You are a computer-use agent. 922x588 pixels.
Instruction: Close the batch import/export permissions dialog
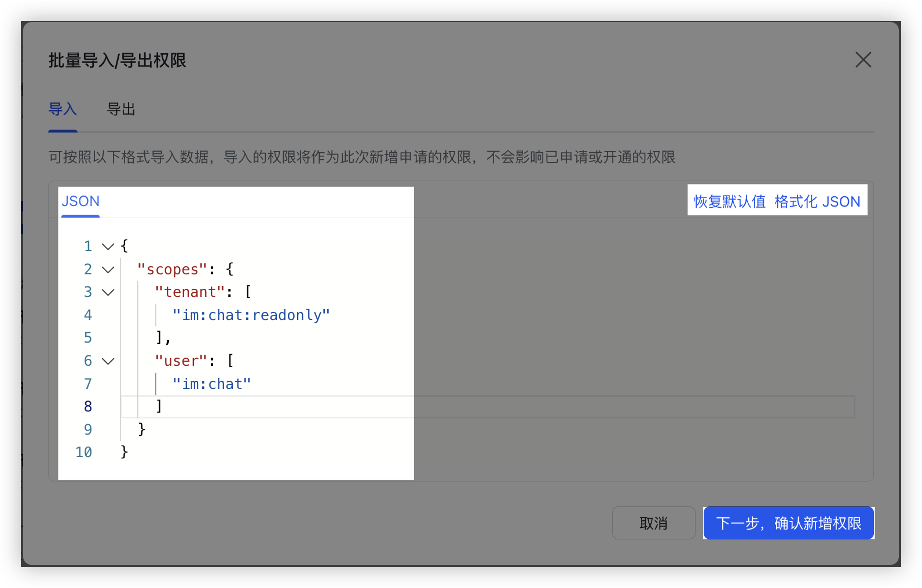pos(863,60)
